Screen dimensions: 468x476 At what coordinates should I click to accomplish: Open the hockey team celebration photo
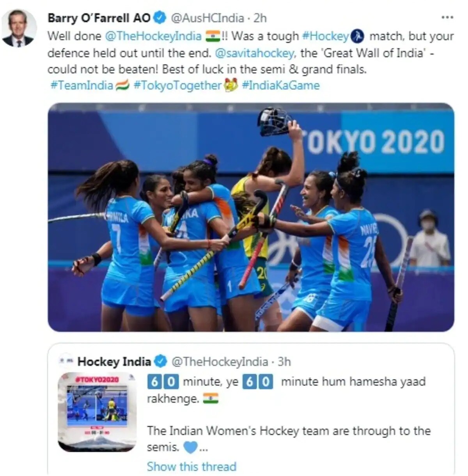pos(251,217)
